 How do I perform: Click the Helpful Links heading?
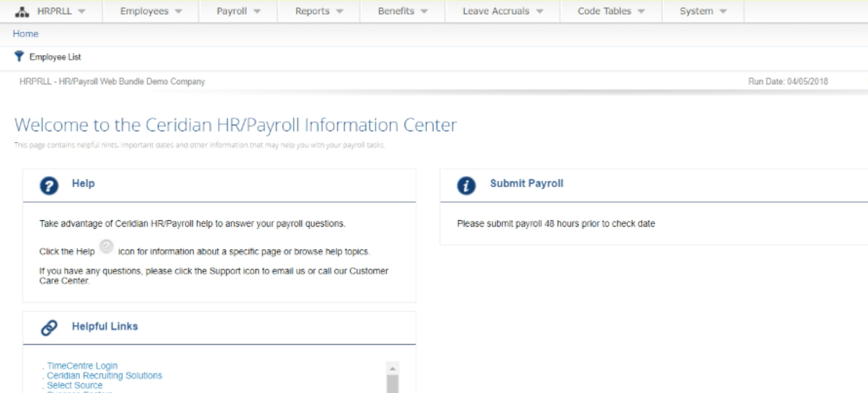click(105, 326)
